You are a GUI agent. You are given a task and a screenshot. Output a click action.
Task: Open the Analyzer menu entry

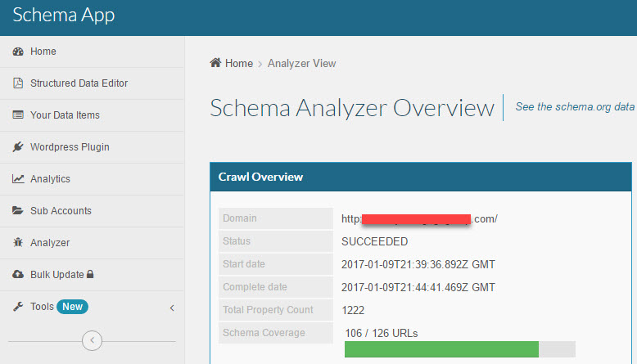(x=93, y=243)
